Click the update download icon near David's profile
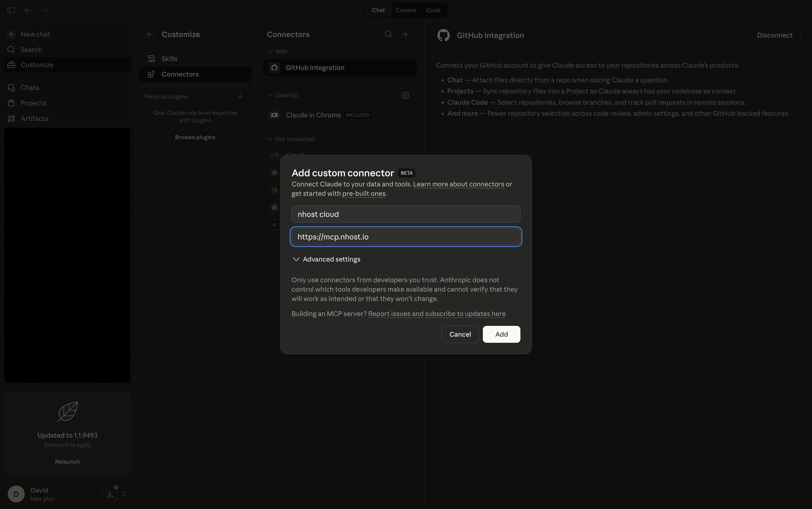 point(109,494)
